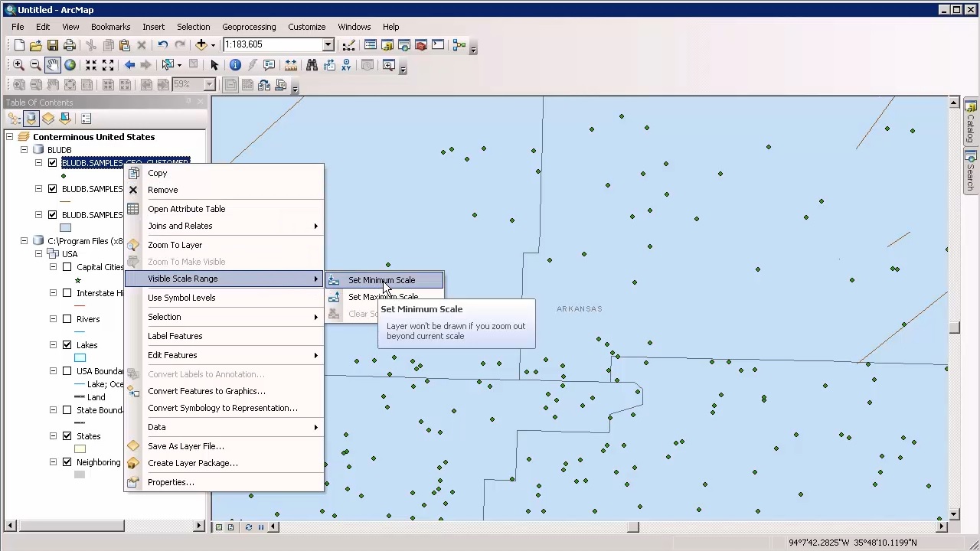The width and height of the screenshot is (980, 551).
Task: Create a new map document
Action: (19, 45)
